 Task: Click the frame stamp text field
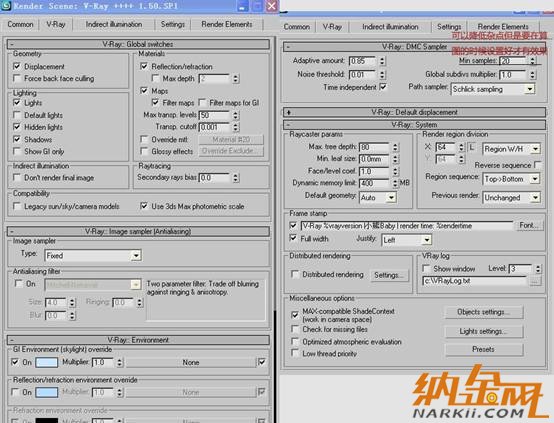[x=406, y=225]
